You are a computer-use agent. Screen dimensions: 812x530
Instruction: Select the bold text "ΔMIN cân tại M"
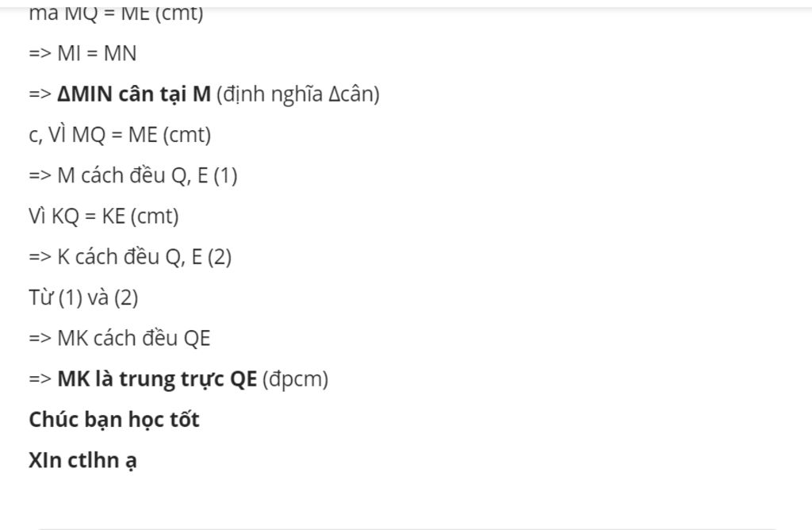(x=134, y=94)
